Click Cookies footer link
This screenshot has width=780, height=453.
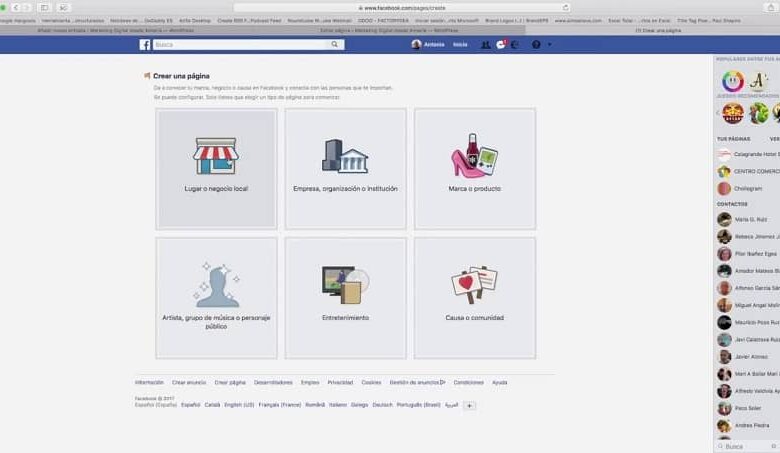[371, 382]
